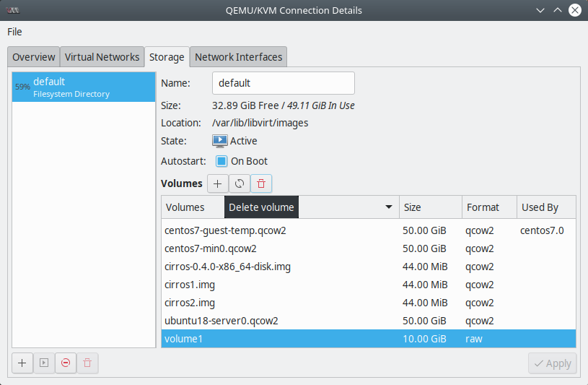Close the Connection Details window
Screen dimensions: 588x385
click(575, 10)
